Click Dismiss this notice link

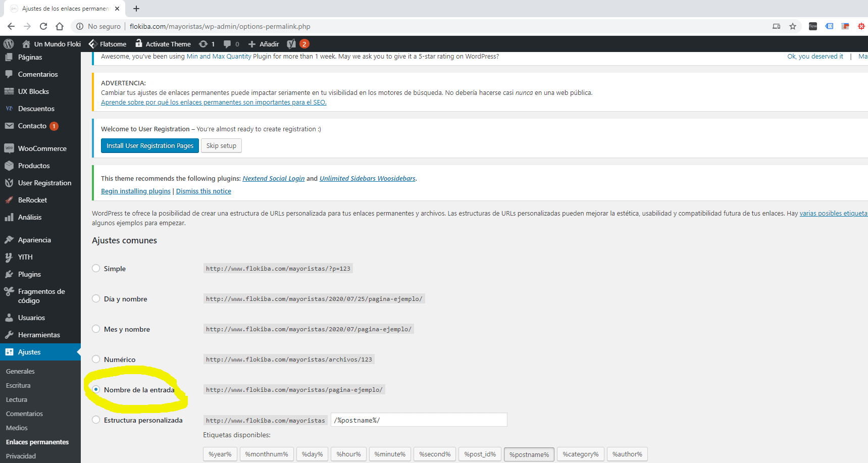coord(203,191)
